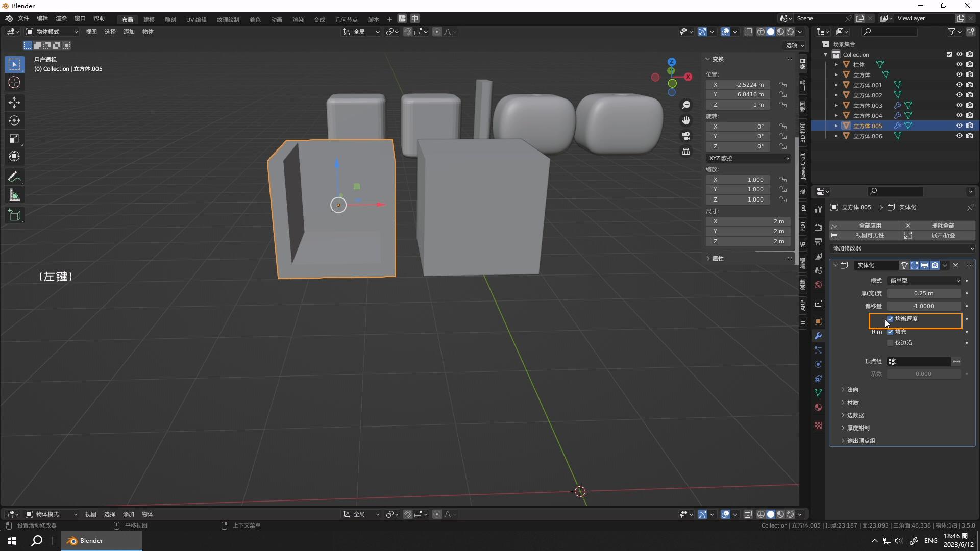Select the Add Cube tool
Image resolution: width=980 pixels, height=551 pixels.
14,215
